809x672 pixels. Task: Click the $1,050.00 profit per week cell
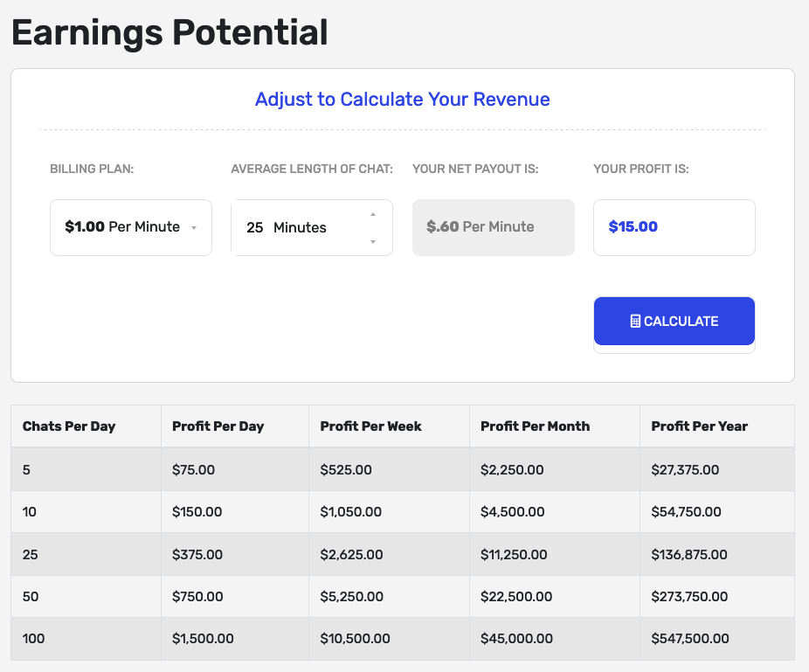tap(389, 511)
